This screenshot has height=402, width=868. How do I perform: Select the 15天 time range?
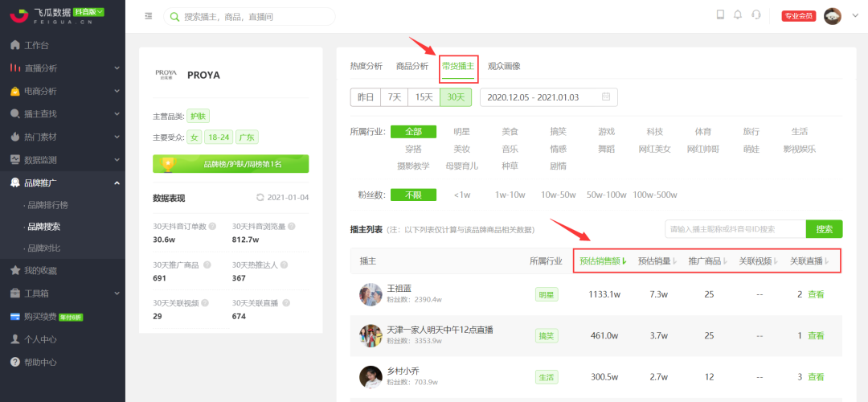tap(424, 97)
